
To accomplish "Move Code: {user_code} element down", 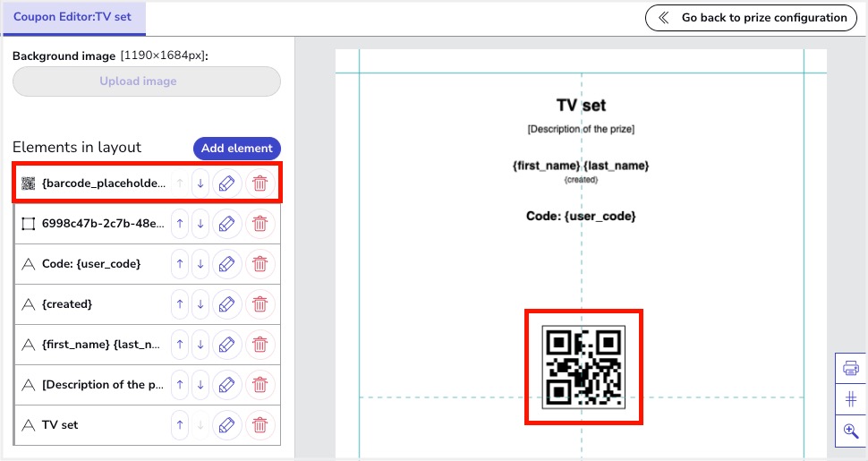I will pyautogui.click(x=200, y=264).
